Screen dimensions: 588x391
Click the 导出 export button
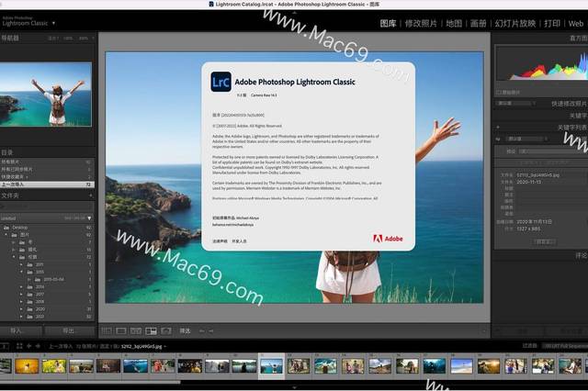69,330
